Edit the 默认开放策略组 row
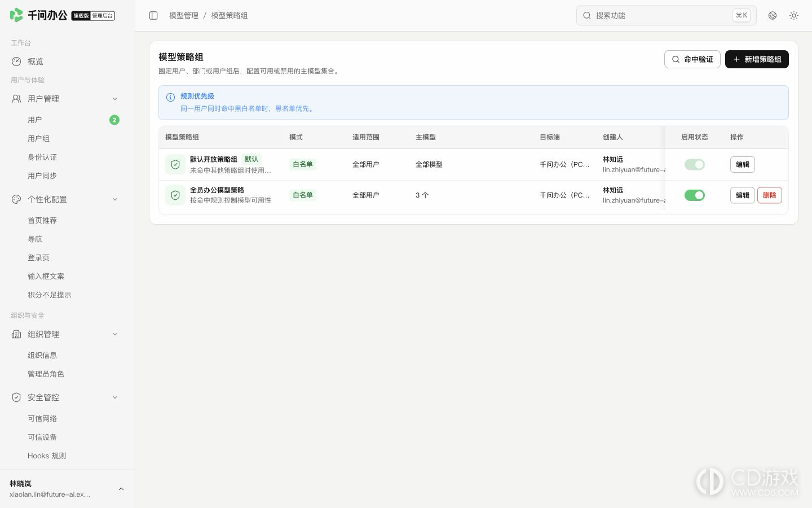Viewport: 812px width, 508px height. [x=743, y=164]
